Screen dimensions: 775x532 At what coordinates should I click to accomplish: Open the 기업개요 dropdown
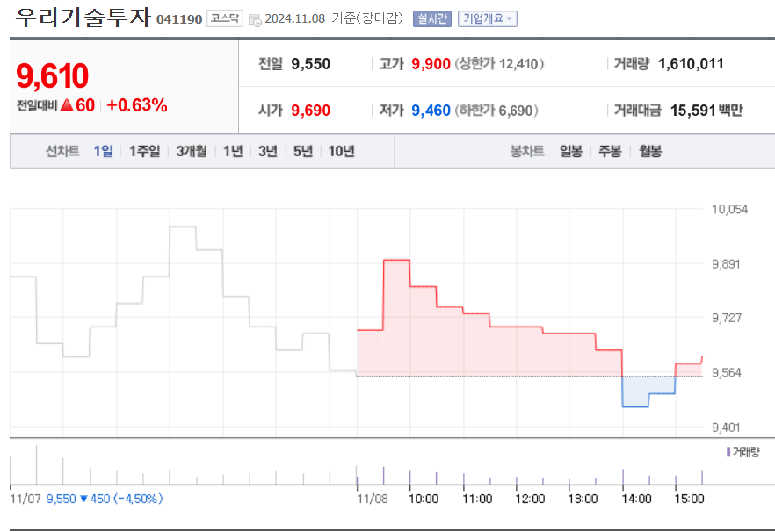(488, 18)
